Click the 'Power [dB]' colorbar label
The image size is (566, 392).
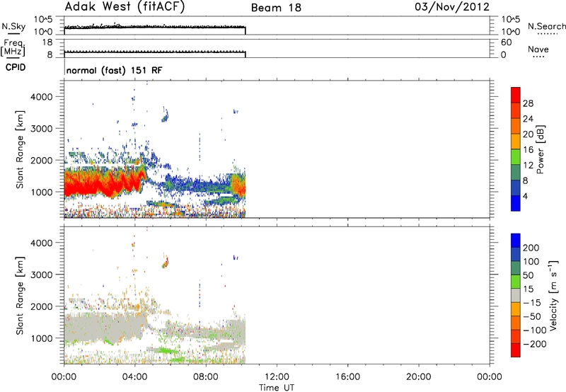point(540,149)
